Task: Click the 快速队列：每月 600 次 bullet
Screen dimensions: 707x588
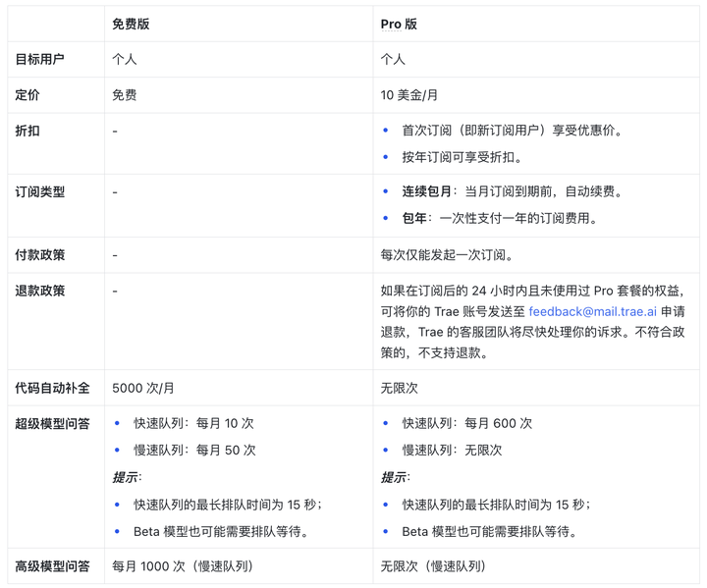Action: (466, 423)
